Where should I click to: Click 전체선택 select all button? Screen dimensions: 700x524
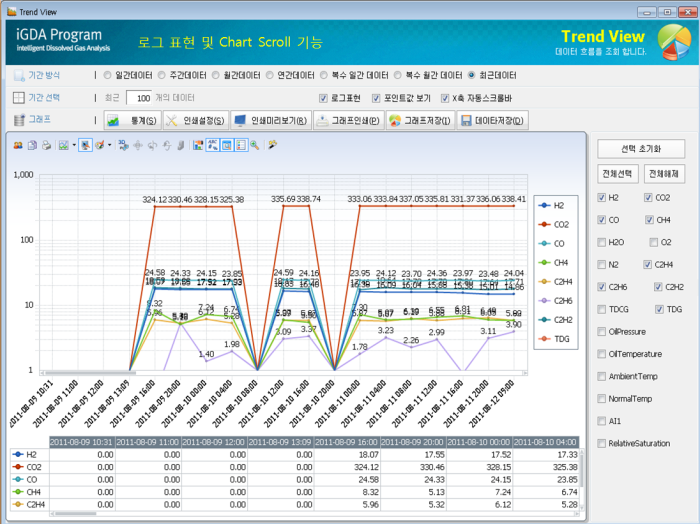click(x=618, y=174)
